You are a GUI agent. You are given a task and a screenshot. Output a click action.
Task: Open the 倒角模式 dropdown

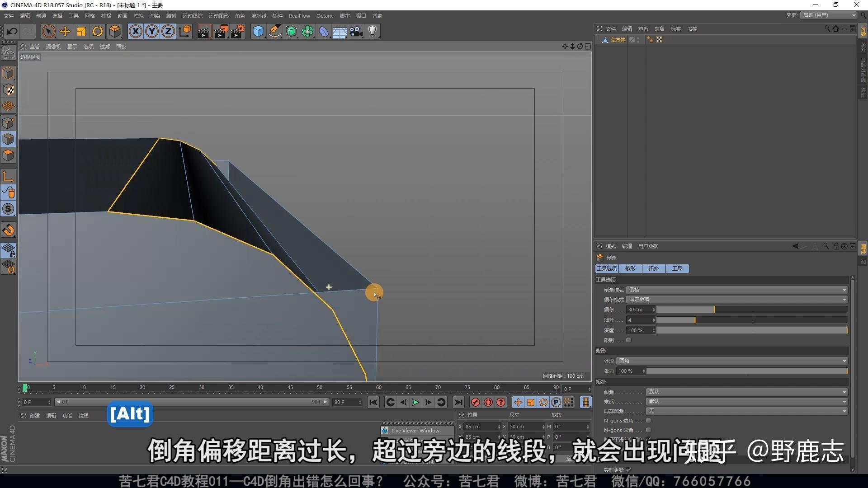(736, 290)
